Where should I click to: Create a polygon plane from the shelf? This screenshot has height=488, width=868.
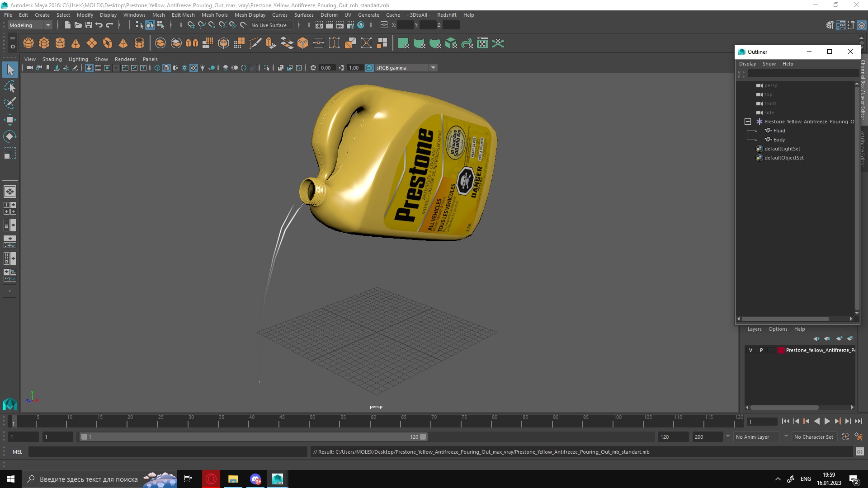click(92, 43)
